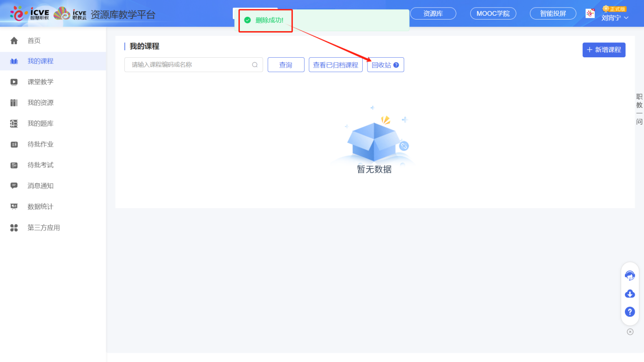Viewport: 644px width, 362px height.
Task: Open the floating help question icon
Action: click(630, 312)
